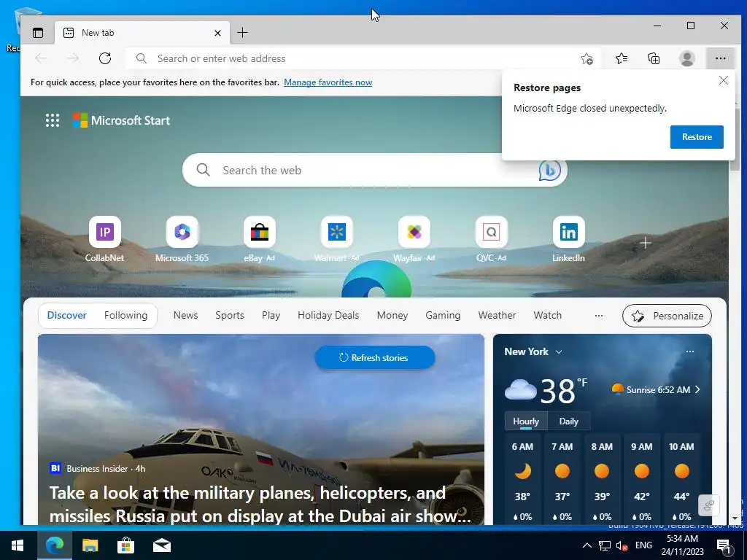747x560 pixels.
Task: Open a new tab with the plus button
Action: tap(242, 32)
